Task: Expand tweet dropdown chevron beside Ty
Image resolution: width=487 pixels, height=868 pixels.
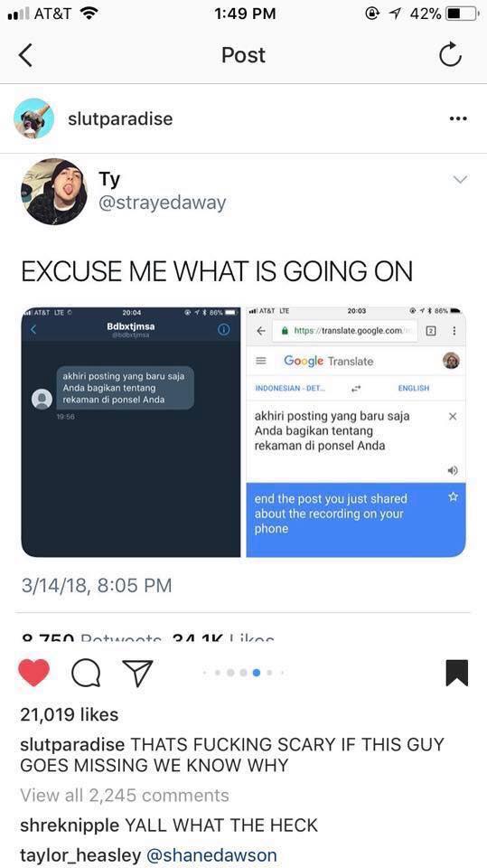Action: [460, 179]
